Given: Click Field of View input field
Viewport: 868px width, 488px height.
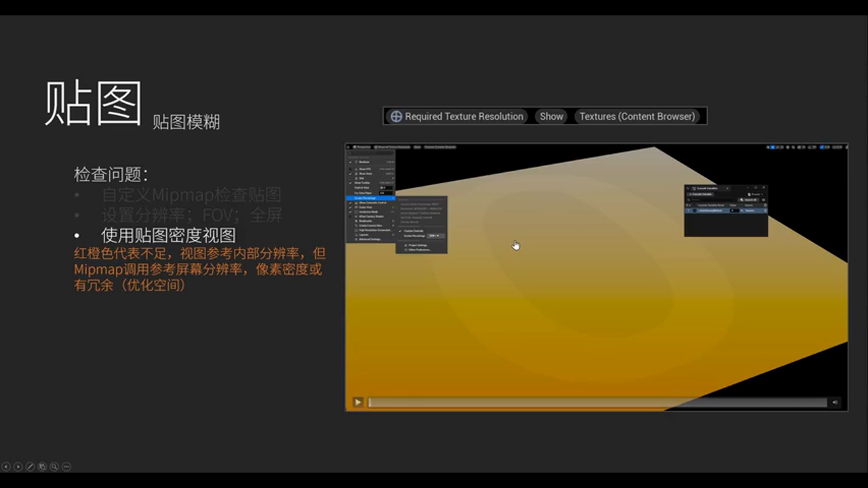Looking at the screenshot, I should pos(386,188).
